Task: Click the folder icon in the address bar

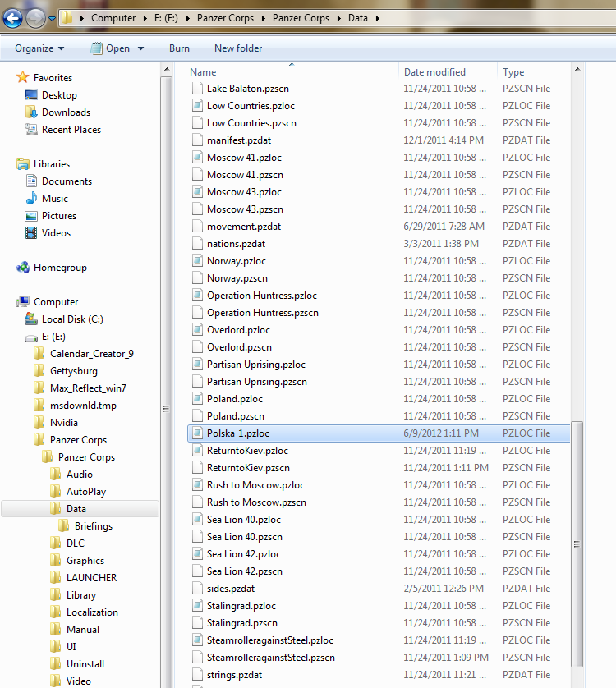Action: pyautogui.click(x=67, y=18)
